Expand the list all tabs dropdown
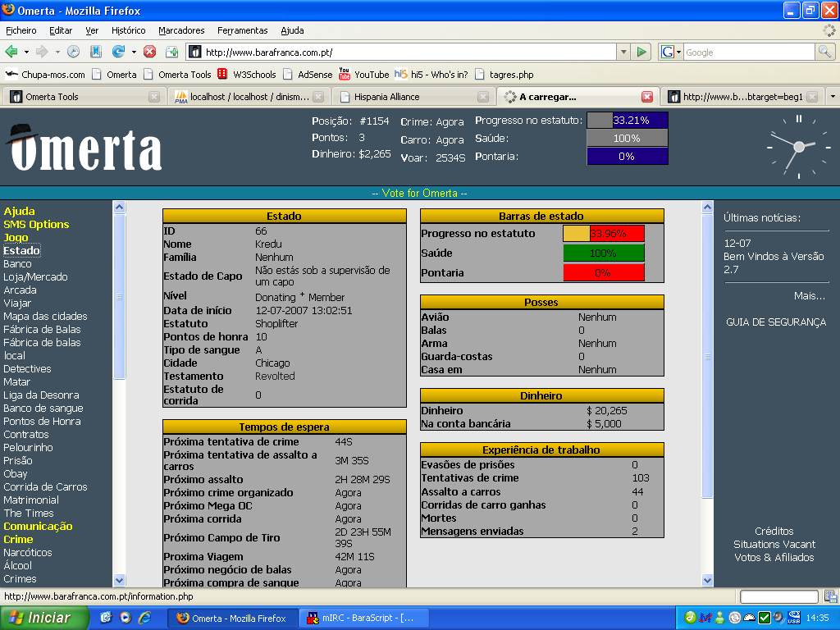 coord(833,96)
